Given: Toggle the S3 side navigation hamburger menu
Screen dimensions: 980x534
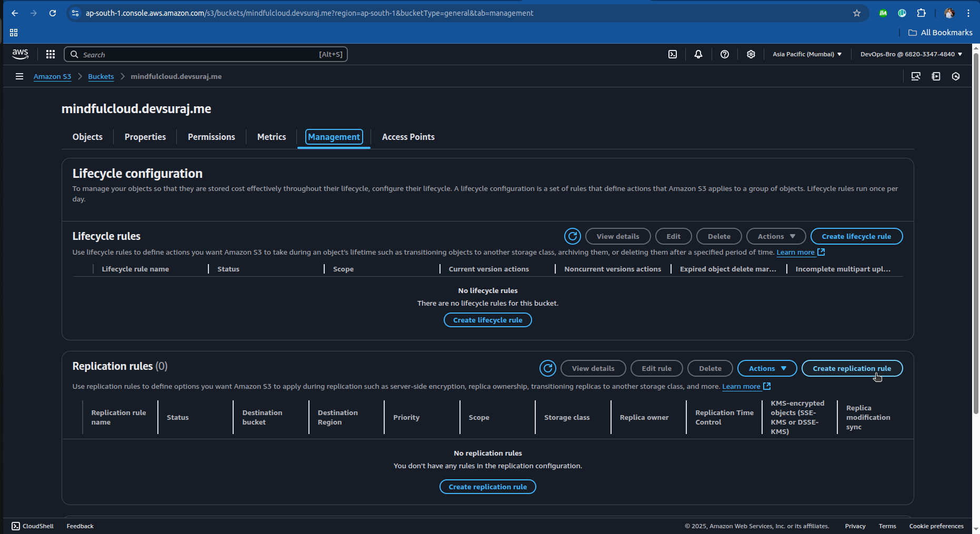Looking at the screenshot, I should (x=19, y=76).
